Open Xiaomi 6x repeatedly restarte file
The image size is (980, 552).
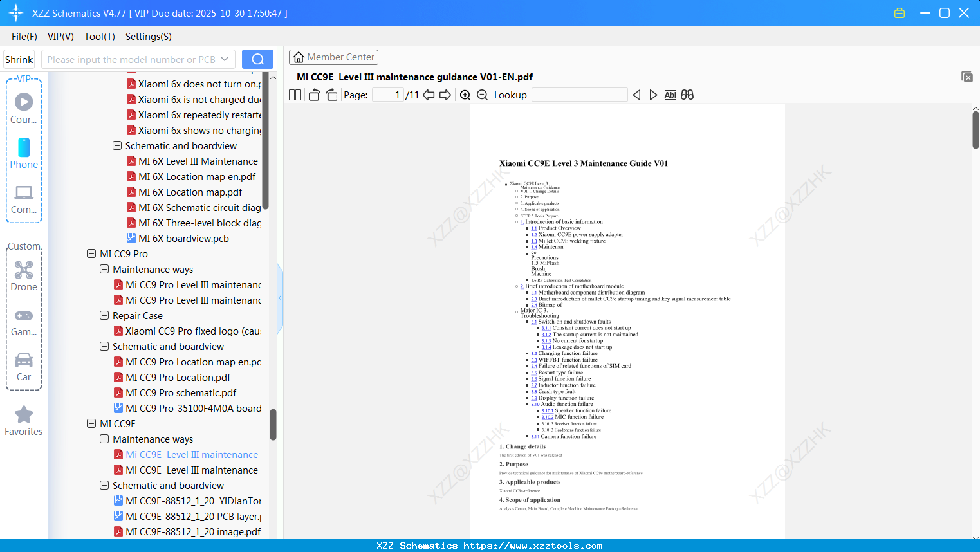point(199,115)
